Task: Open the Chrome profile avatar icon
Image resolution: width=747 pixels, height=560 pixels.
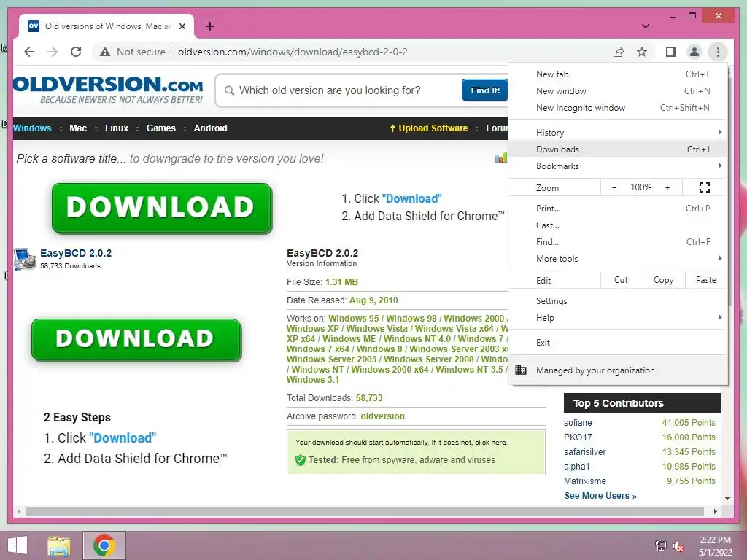Action: (694, 52)
